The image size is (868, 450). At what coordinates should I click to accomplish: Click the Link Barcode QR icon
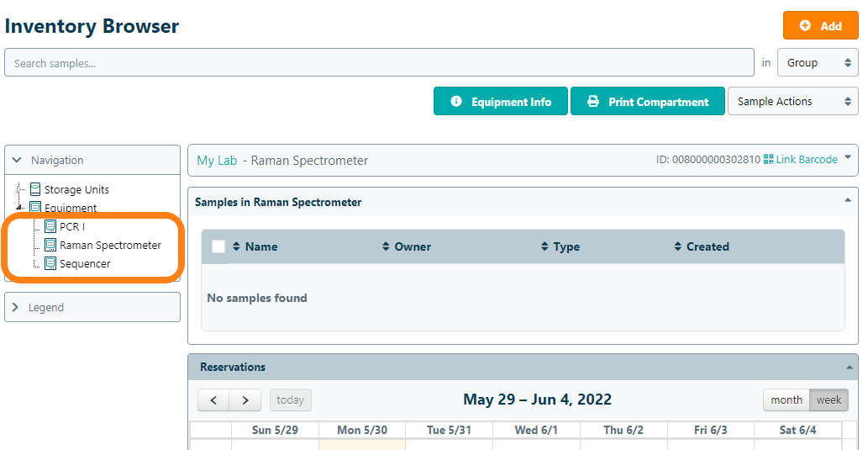click(x=768, y=160)
